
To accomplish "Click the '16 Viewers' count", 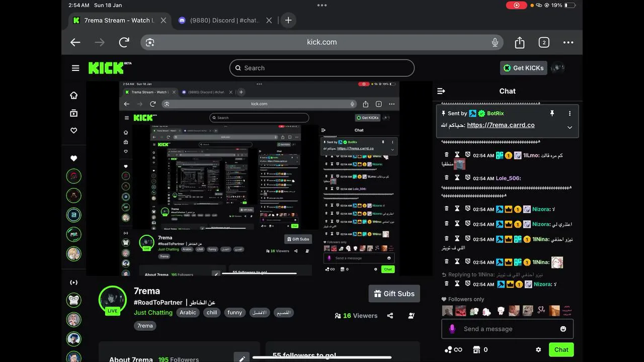I will coord(356,316).
